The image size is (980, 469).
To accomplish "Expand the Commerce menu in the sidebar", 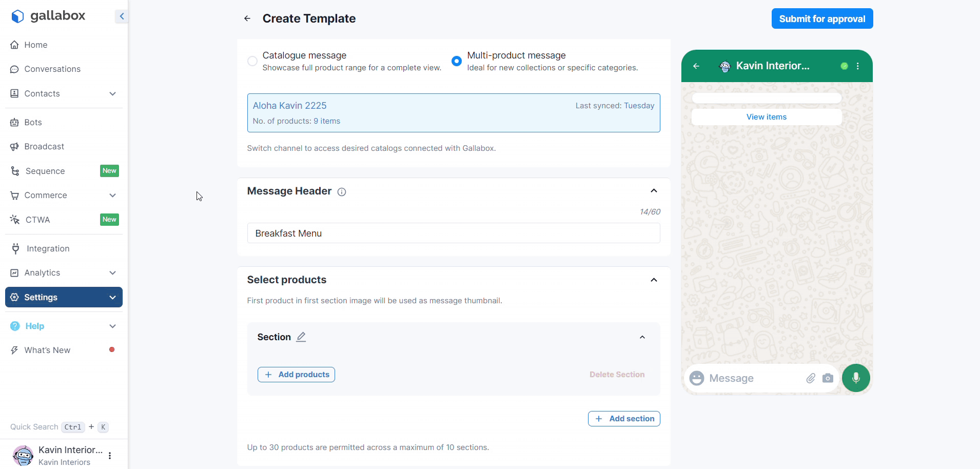I will tap(112, 196).
